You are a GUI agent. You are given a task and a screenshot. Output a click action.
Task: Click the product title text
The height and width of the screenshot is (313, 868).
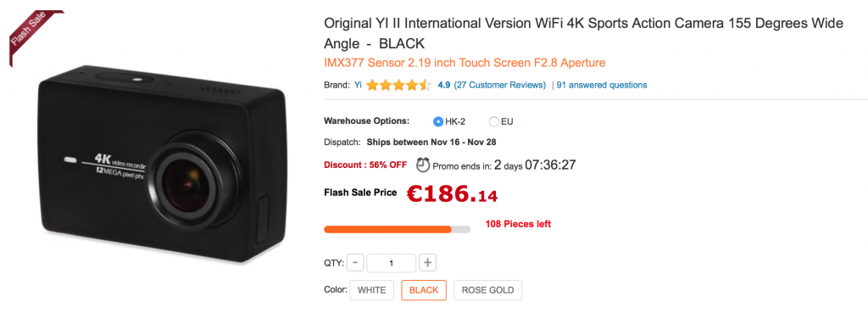(x=583, y=33)
